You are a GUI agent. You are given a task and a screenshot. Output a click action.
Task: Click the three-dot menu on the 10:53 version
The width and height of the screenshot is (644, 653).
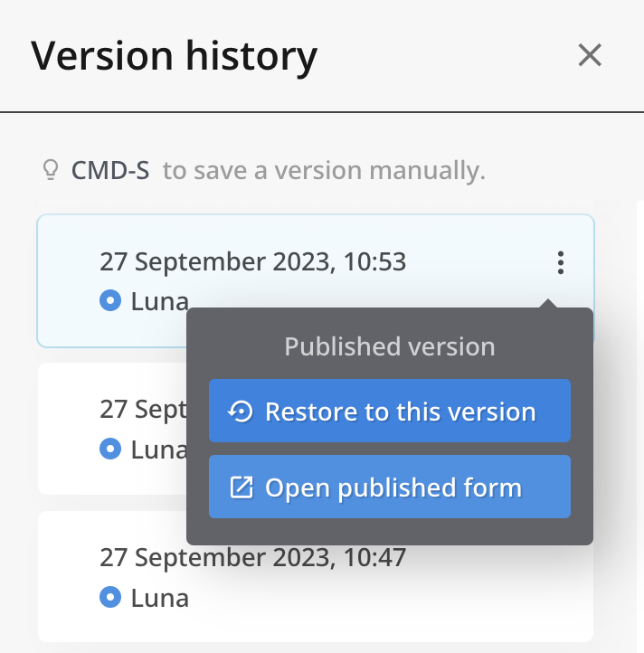pyautogui.click(x=561, y=263)
